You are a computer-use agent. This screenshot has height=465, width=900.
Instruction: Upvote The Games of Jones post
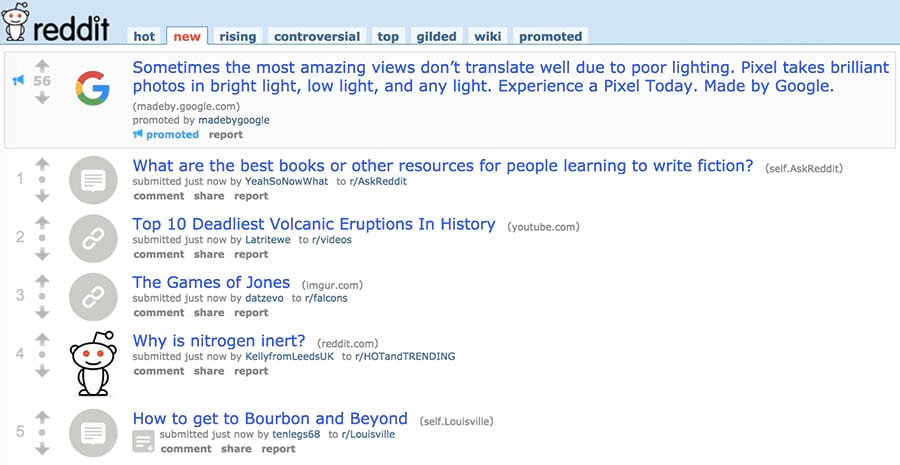point(42,281)
